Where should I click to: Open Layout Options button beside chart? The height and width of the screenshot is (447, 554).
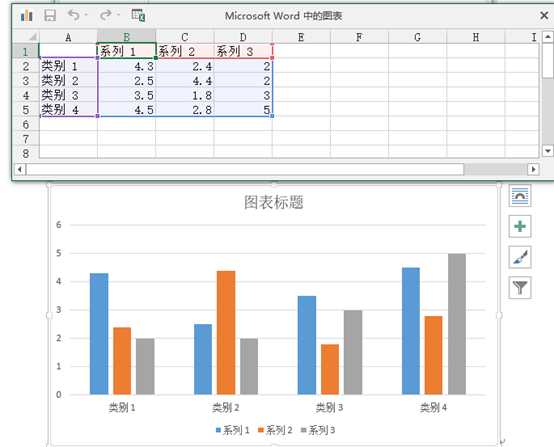pos(520,195)
